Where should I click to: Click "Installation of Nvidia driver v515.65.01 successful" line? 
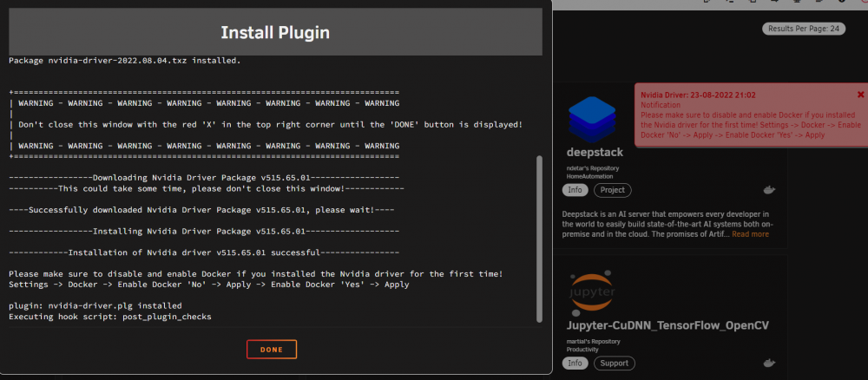click(x=204, y=252)
